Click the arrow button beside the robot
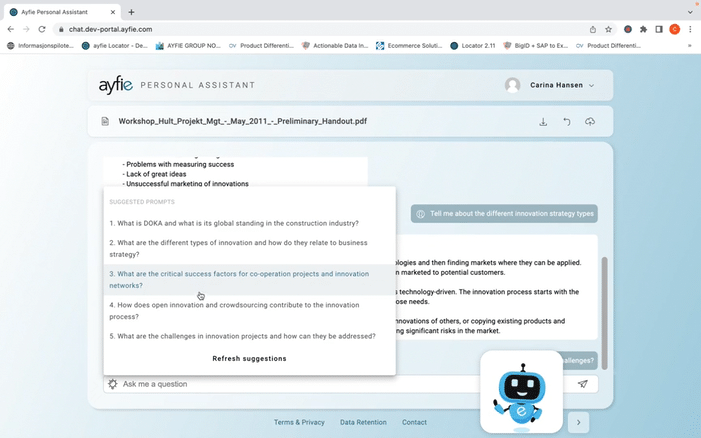This screenshot has height=438, width=701. coord(578,422)
